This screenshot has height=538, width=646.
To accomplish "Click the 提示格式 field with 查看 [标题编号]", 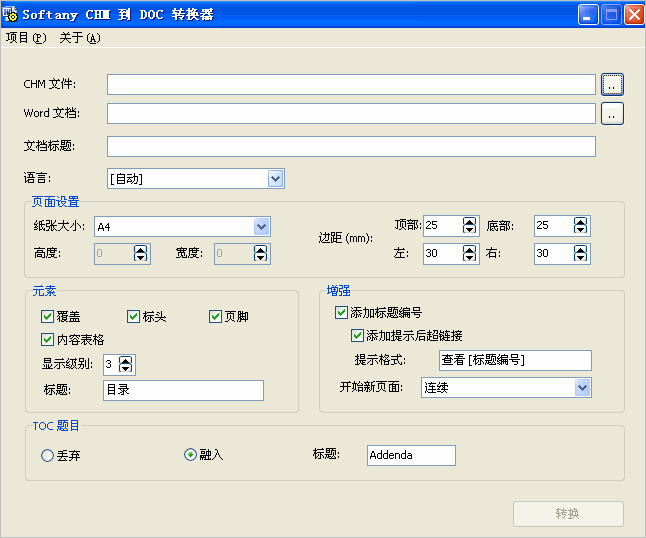I will point(515,360).
